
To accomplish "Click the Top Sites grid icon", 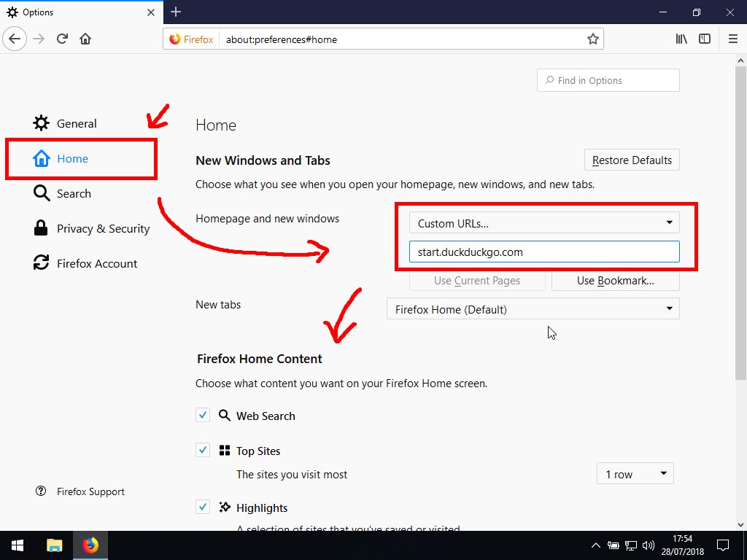I will pos(225,451).
